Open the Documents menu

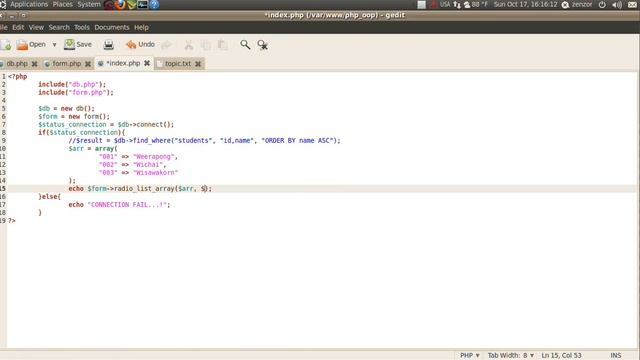click(x=112, y=27)
